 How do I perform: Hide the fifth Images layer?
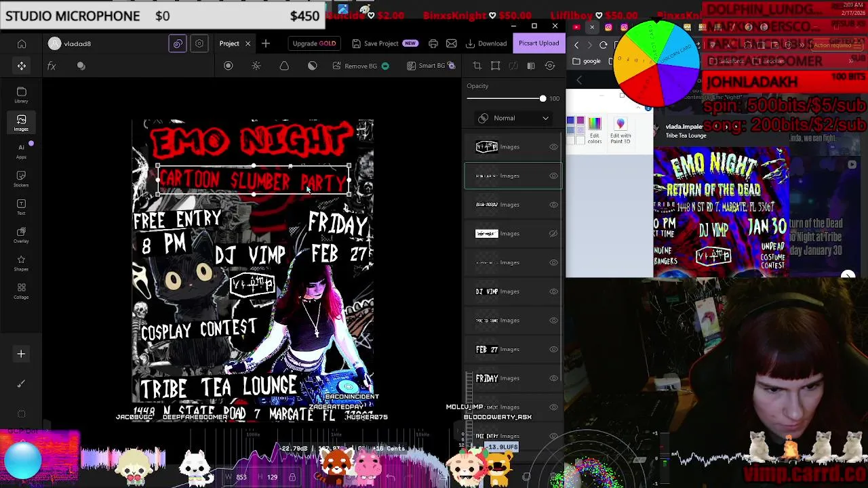tap(553, 263)
